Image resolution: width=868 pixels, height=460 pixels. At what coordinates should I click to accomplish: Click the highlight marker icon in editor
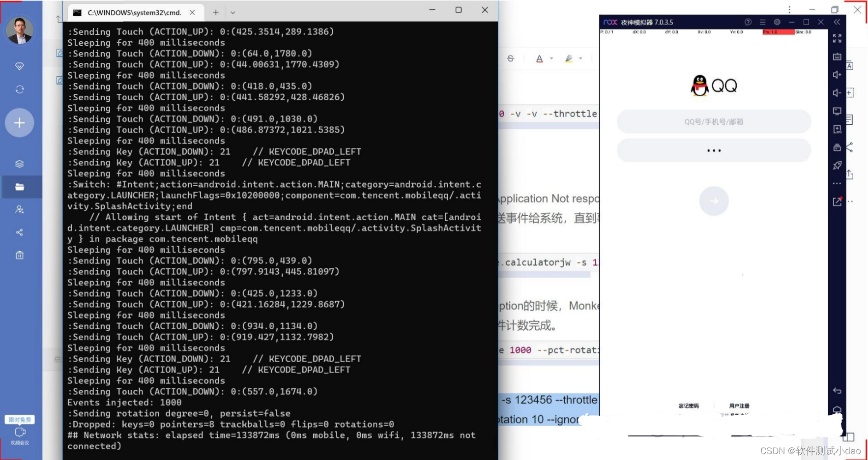tap(569, 58)
